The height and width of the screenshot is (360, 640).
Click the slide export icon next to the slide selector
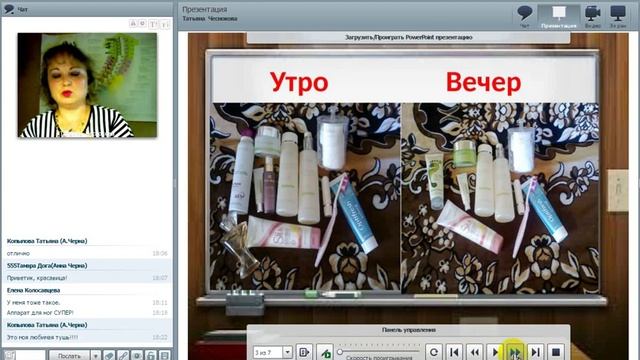coord(304,352)
